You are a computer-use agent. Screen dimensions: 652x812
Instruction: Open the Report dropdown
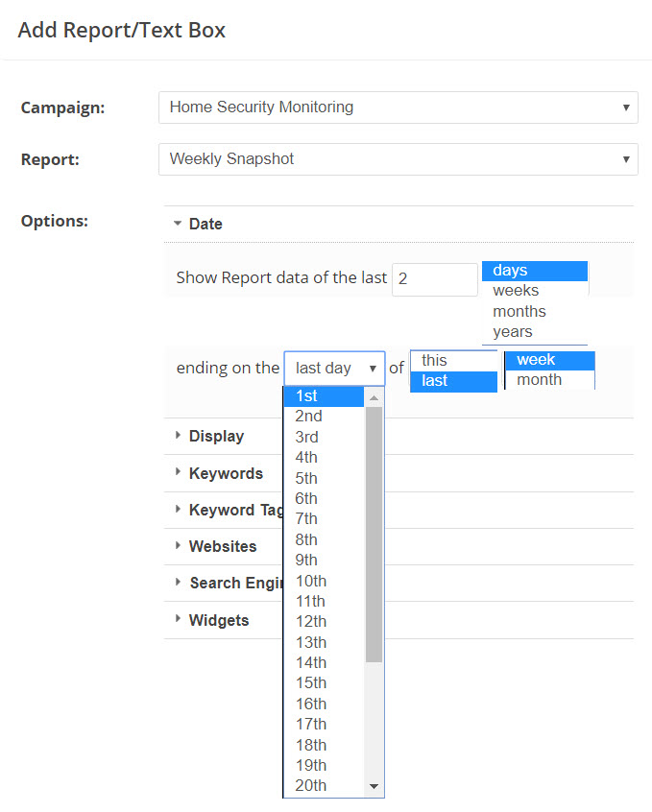tap(398, 159)
